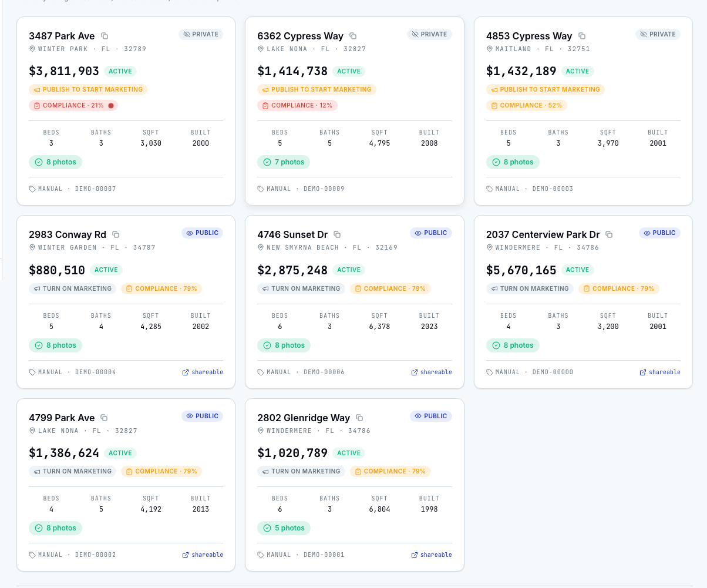Click the MANUAL · DEMO-00003 tag
This screenshot has width=707, height=588.
pos(530,189)
